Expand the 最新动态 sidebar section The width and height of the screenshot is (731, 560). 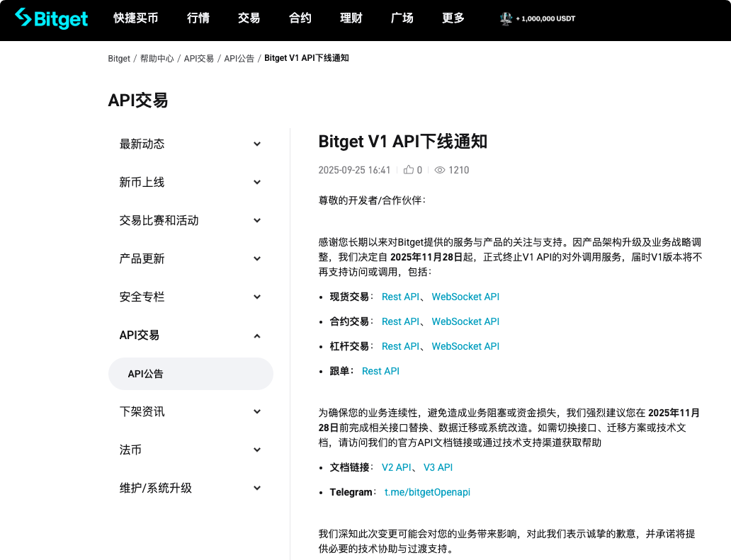point(257,144)
